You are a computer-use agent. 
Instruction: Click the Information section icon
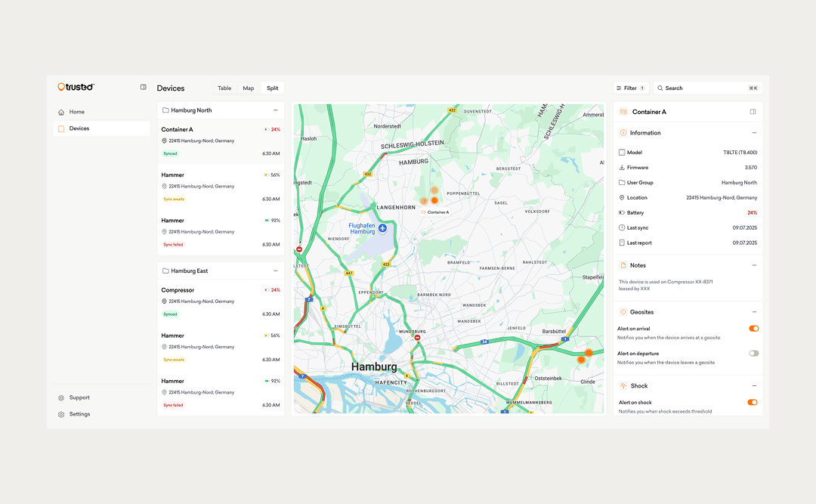tap(623, 133)
